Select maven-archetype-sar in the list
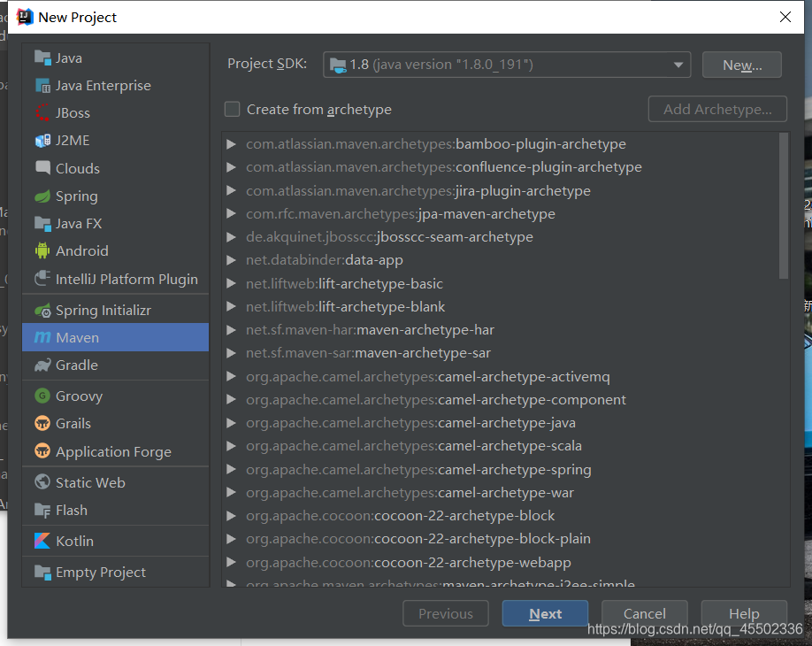812x646 pixels. (x=368, y=353)
